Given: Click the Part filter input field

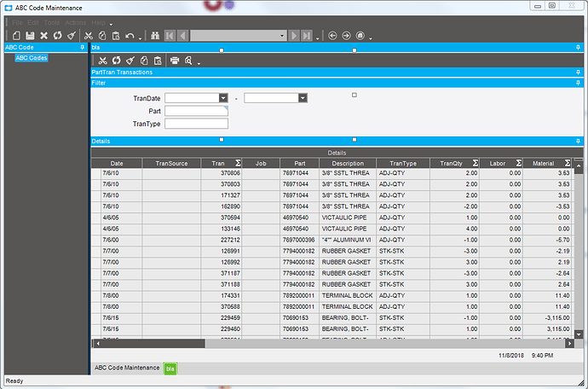Looking at the screenshot, I should pyautogui.click(x=196, y=111).
